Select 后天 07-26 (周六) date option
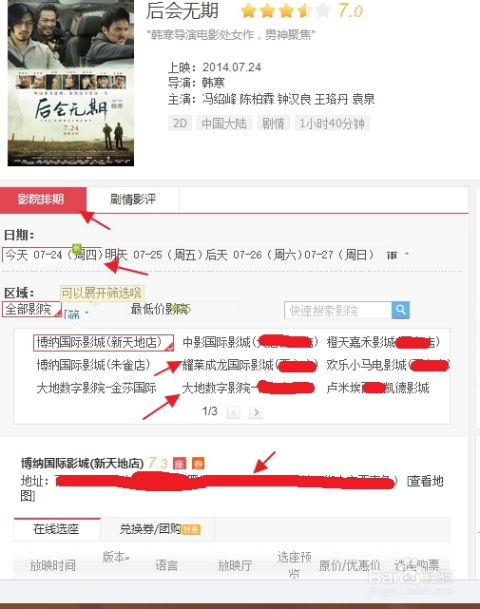This screenshot has width=480, height=609. click(x=254, y=255)
